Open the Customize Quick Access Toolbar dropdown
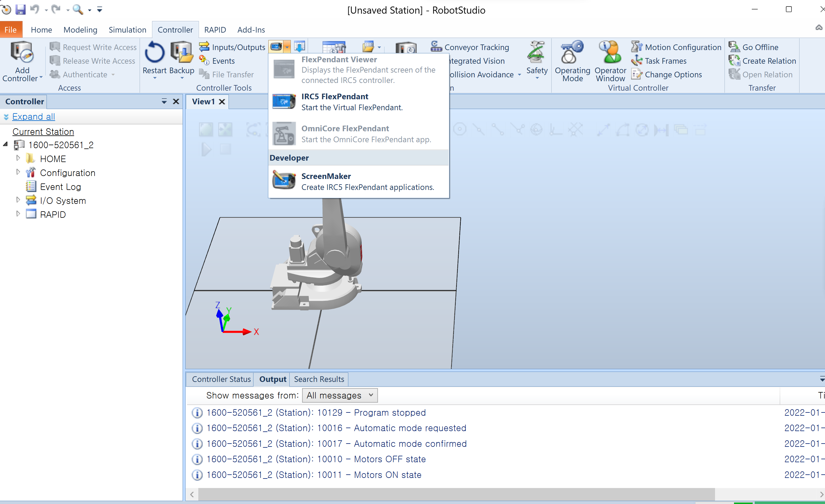 click(x=100, y=9)
